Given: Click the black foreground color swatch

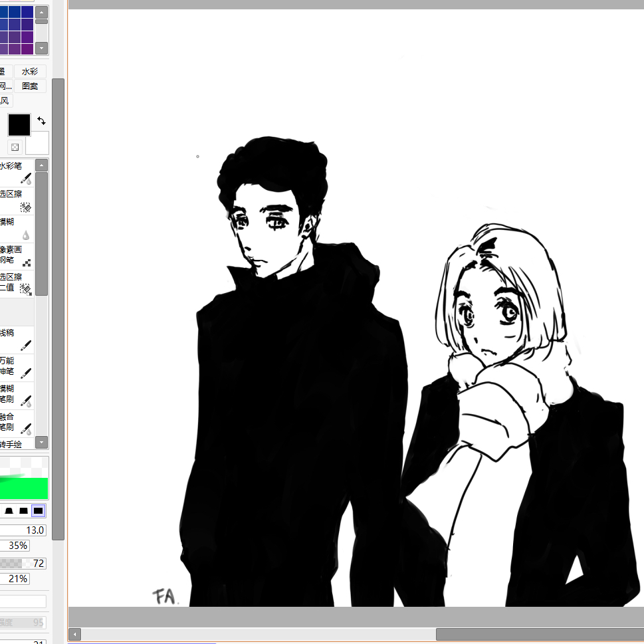Looking at the screenshot, I should click(19, 125).
